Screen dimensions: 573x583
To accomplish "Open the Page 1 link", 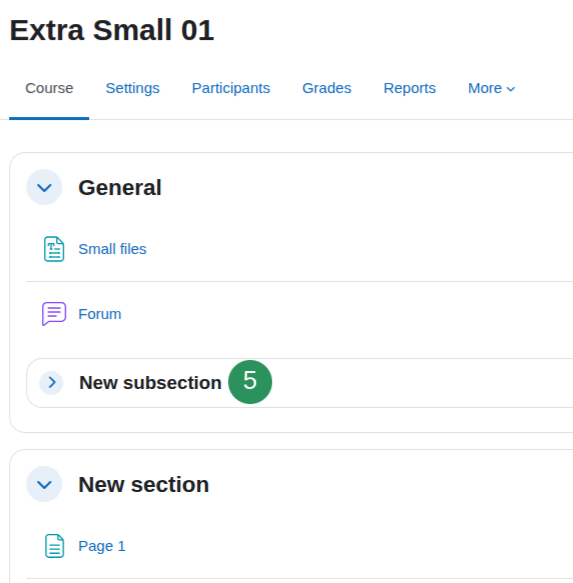I will coord(102,546).
